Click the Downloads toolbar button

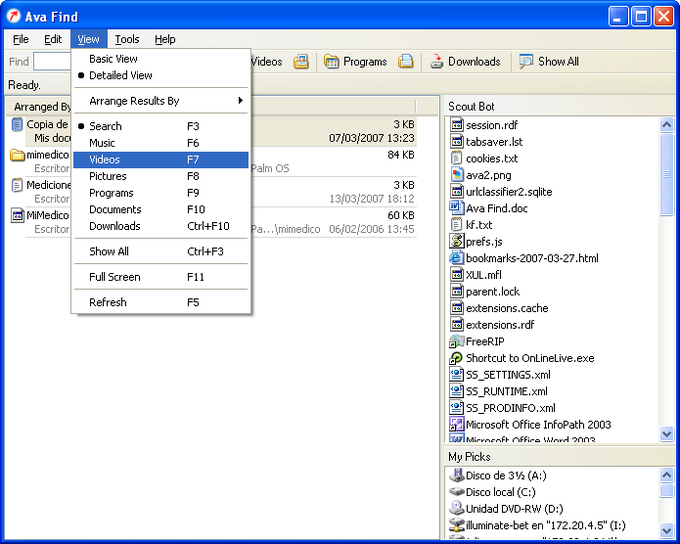click(x=465, y=62)
